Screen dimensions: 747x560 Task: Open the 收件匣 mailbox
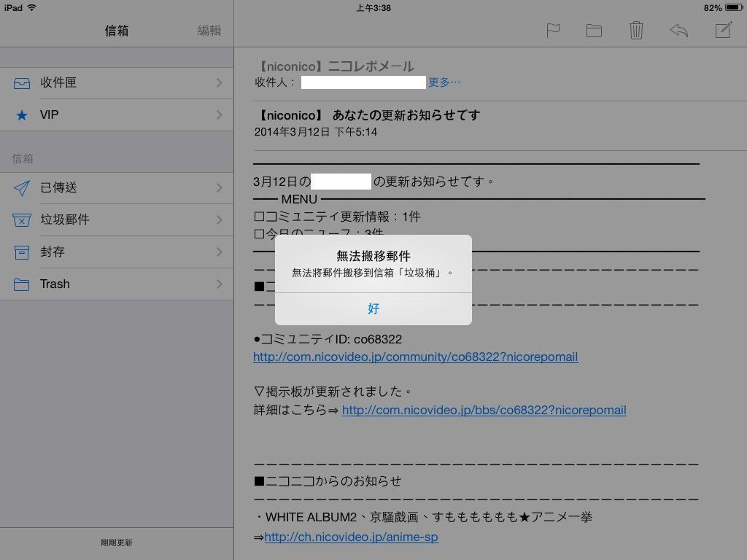(x=117, y=83)
